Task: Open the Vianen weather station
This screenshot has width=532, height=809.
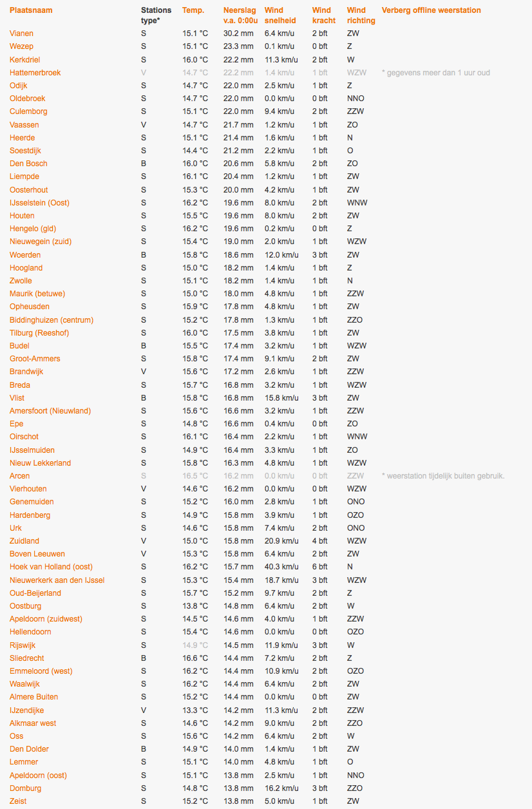Action: (x=22, y=33)
